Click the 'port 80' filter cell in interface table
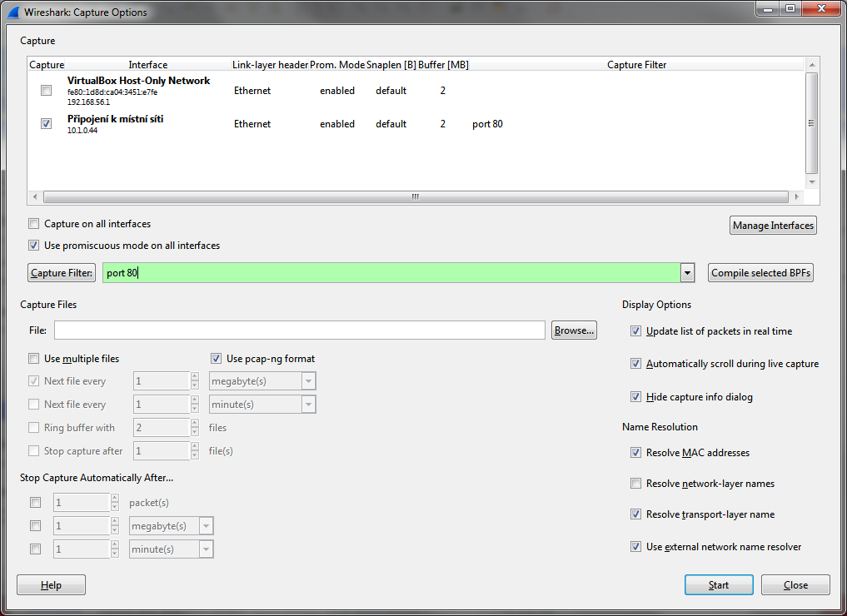847x616 pixels. click(487, 124)
